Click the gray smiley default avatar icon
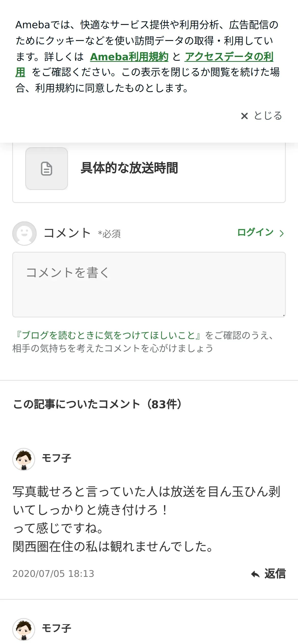The image size is (298, 644). click(24, 233)
